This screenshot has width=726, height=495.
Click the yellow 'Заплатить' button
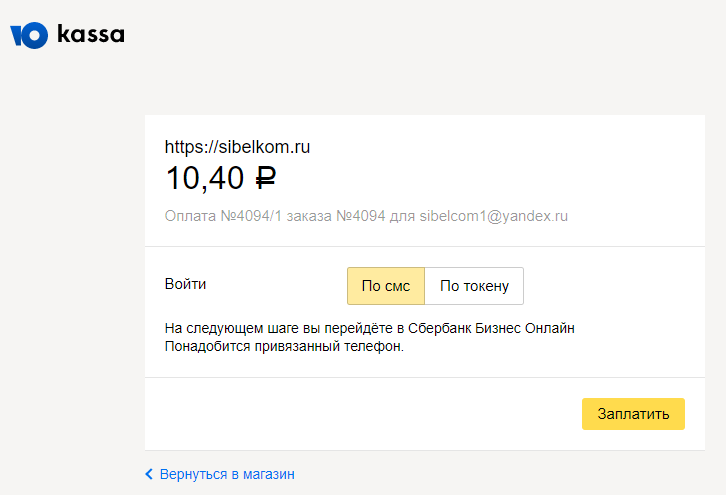633,414
